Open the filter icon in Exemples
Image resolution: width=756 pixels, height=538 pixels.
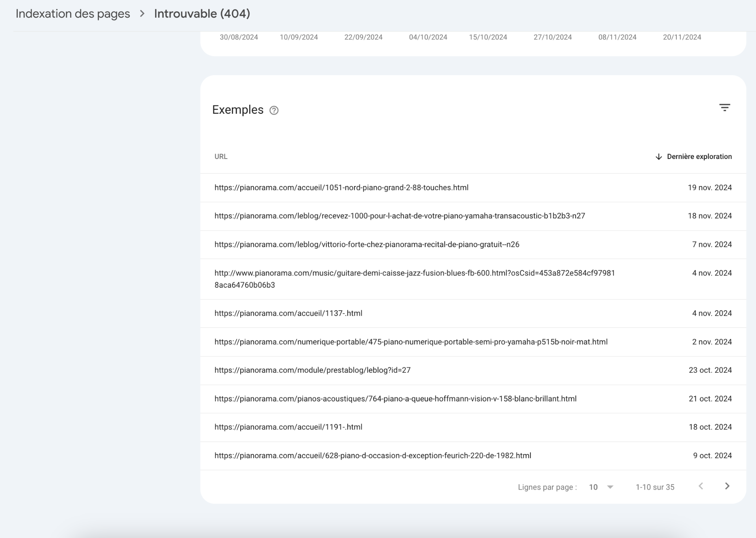(724, 107)
